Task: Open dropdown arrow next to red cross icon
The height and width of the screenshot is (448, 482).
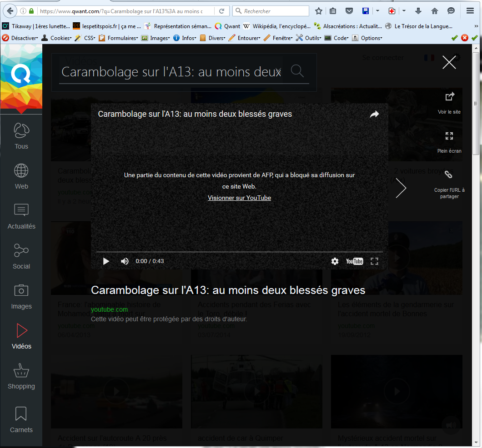Action: [404, 11]
